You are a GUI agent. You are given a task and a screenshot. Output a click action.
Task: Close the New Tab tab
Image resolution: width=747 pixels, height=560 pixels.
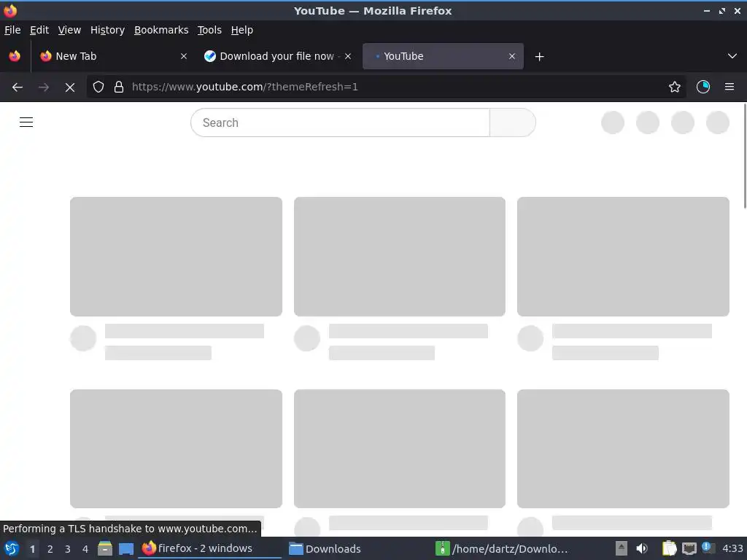click(184, 56)
